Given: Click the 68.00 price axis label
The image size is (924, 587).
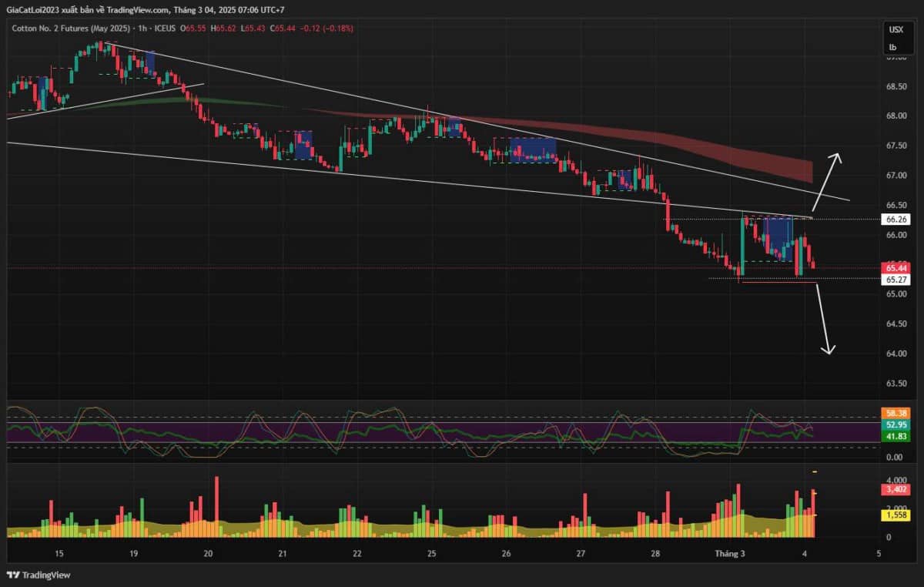Looking at the screenshot, I should coord(896,116).
